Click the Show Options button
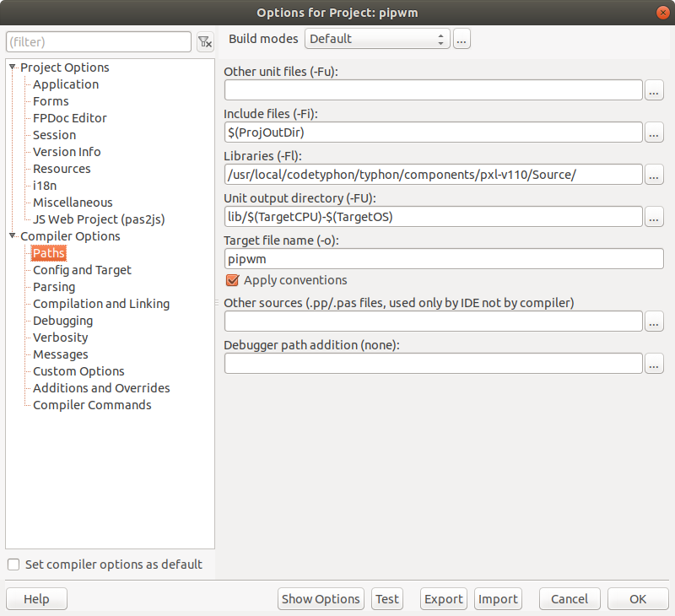This screenshot has height=616, width=675. point(321,599)
